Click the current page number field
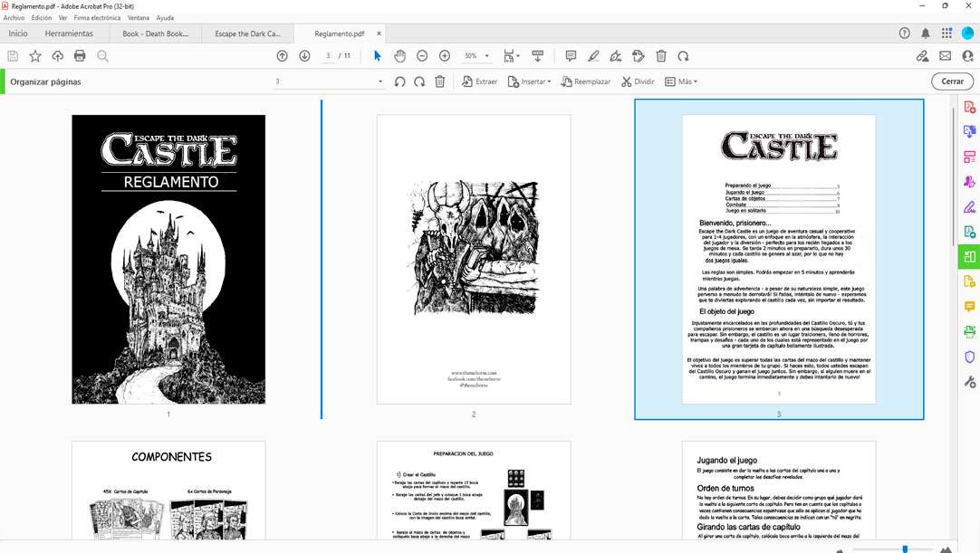The height and width of the screenshot is (553, 980). coord(328,56)
